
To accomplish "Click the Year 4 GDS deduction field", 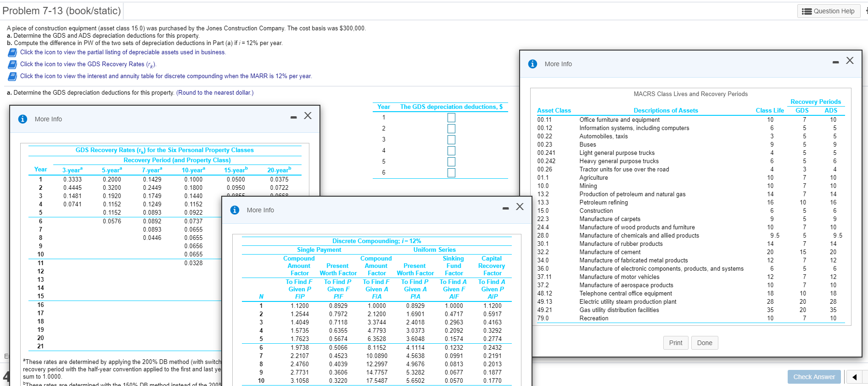I will coord(451,151).
